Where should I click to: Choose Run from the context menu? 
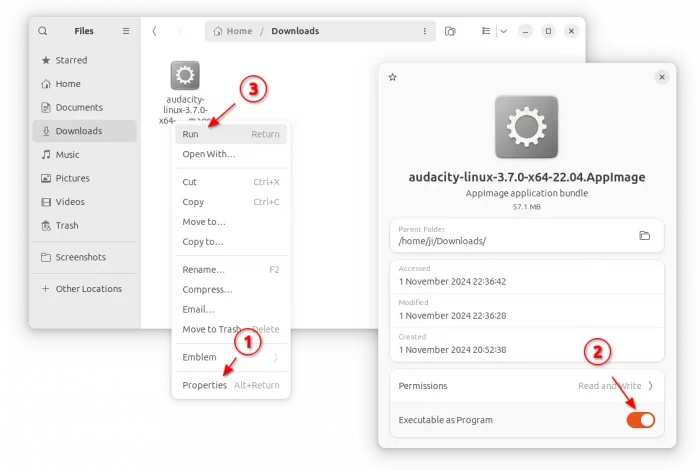click(x=231, y=134)
